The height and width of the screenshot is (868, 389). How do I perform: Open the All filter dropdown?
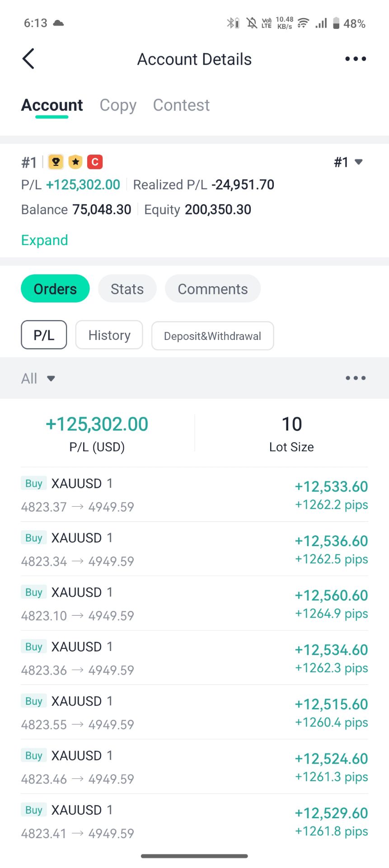38,378
